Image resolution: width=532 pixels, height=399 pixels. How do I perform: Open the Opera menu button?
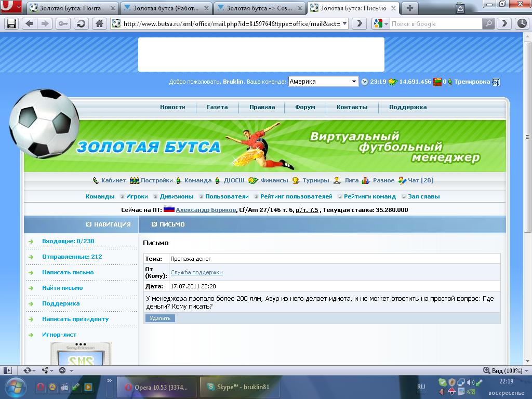point(11,7)
